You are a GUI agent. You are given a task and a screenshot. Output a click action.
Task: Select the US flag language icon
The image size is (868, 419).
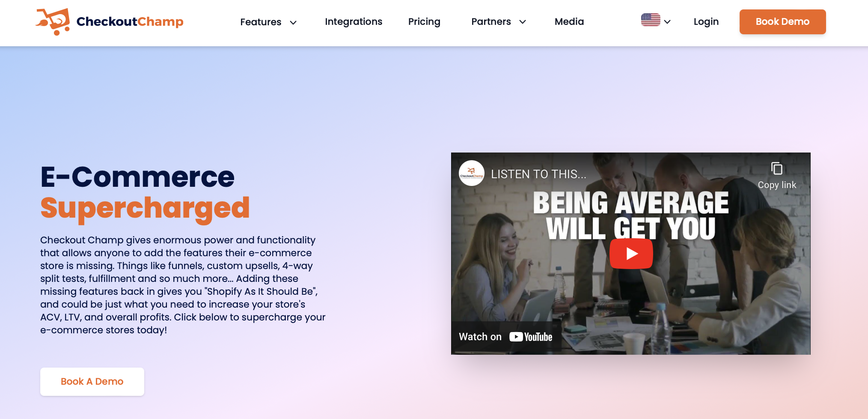pyautogui.click(x=651, y=20)
